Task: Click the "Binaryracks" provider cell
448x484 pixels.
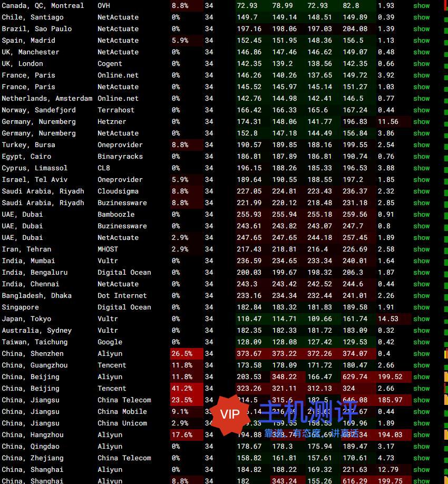Action: [120, 157]
